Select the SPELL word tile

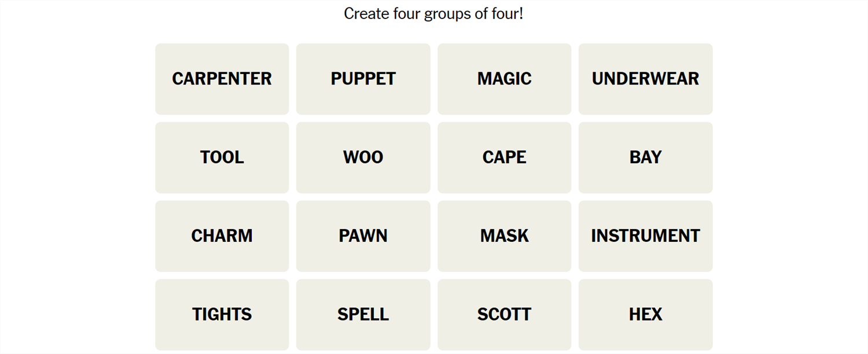tap(363, 315)
